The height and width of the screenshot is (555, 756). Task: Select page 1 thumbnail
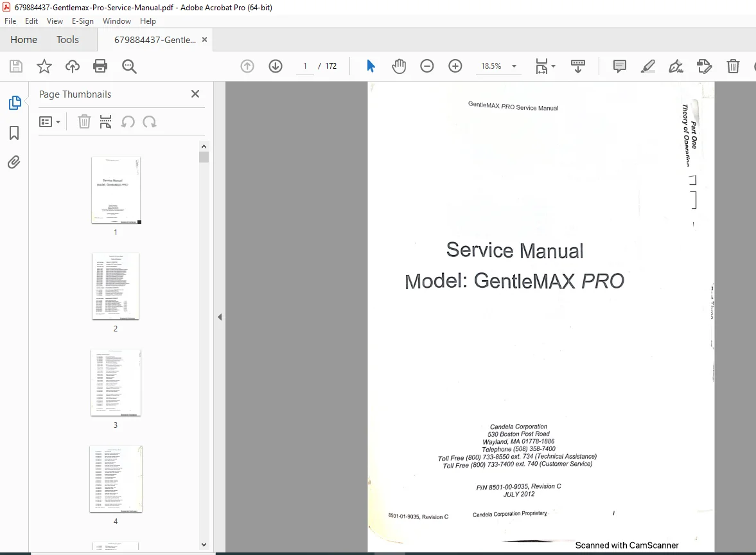tap(116, 190)
